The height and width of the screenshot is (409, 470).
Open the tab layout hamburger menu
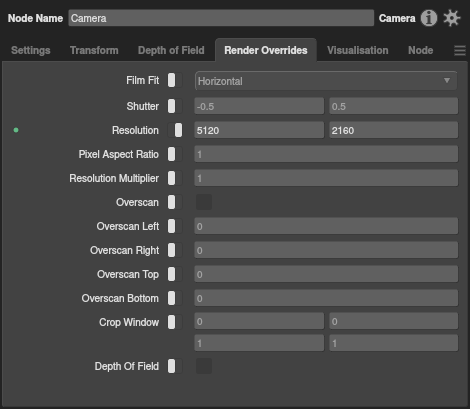[460, 51]
